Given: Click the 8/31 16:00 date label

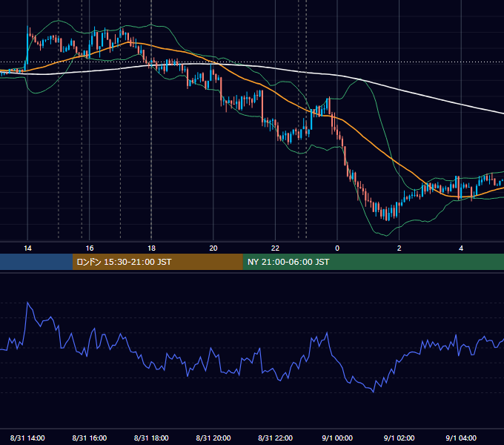Looking at the screenshot, I should pos(90,438).
